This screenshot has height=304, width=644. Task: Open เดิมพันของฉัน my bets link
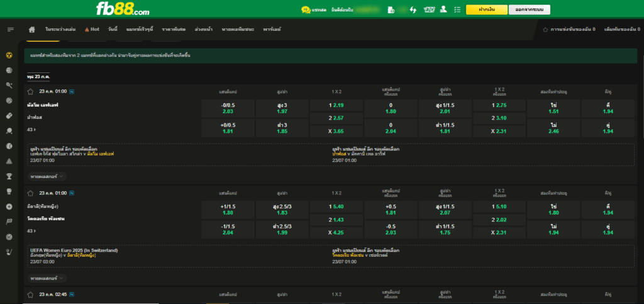point(623,29)
